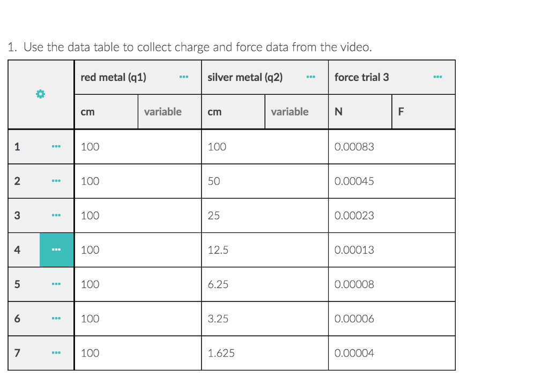Select the row number 1 label
Image resolution: width=549 pixels, height=392 pixels.
pos(17,146)
